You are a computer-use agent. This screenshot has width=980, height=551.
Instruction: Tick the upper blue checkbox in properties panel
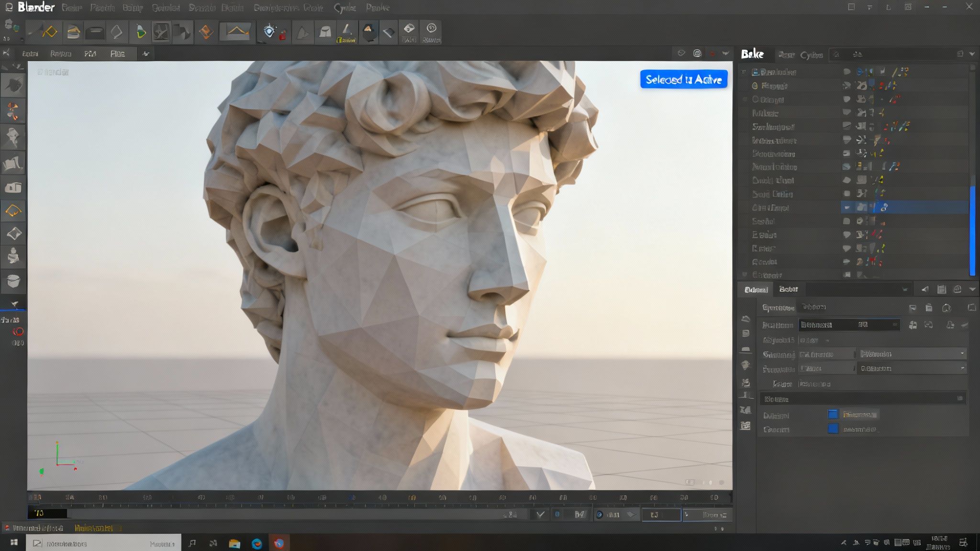point(833,414)
